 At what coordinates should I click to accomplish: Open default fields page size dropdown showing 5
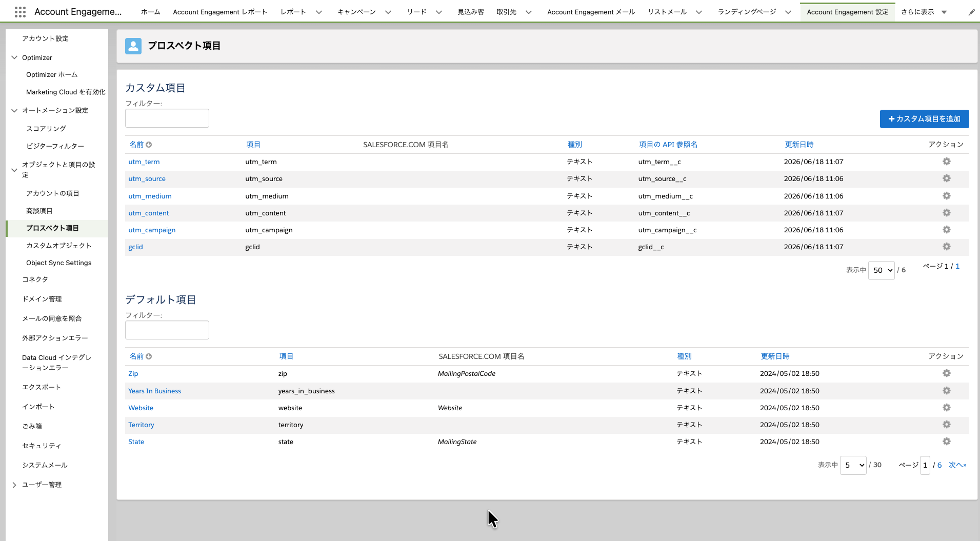pyautogui.click(x=853, y=465)
